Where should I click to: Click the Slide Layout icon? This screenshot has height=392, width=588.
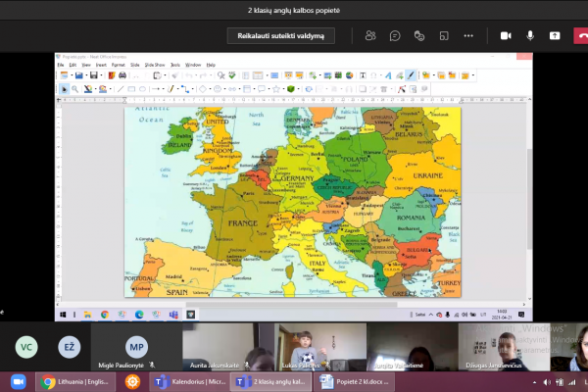tap(465, 75)
